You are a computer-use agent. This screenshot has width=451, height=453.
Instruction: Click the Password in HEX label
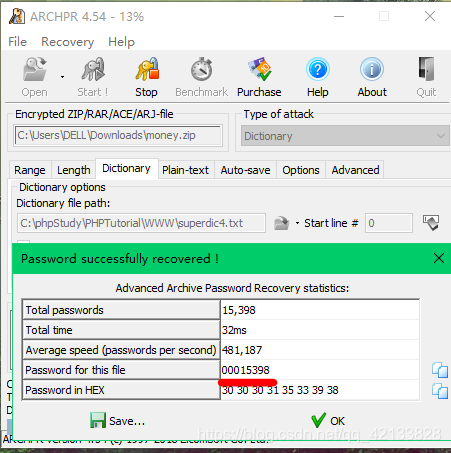pos(65,390)
